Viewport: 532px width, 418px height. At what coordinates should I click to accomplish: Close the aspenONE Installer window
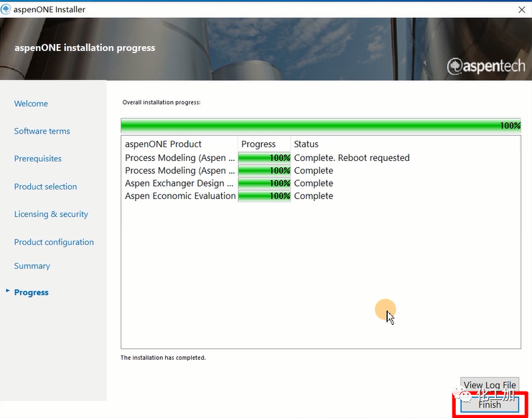[521, 9]
